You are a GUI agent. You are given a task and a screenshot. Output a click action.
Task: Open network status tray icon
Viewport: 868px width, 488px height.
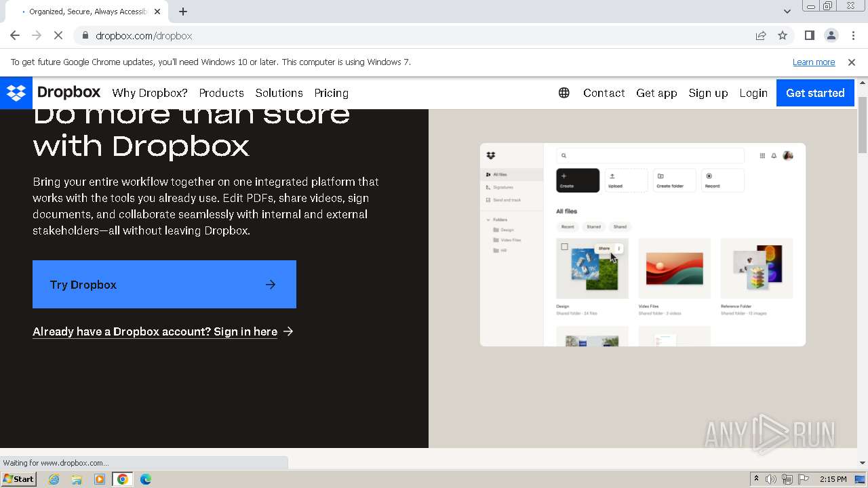pos(787,479)
